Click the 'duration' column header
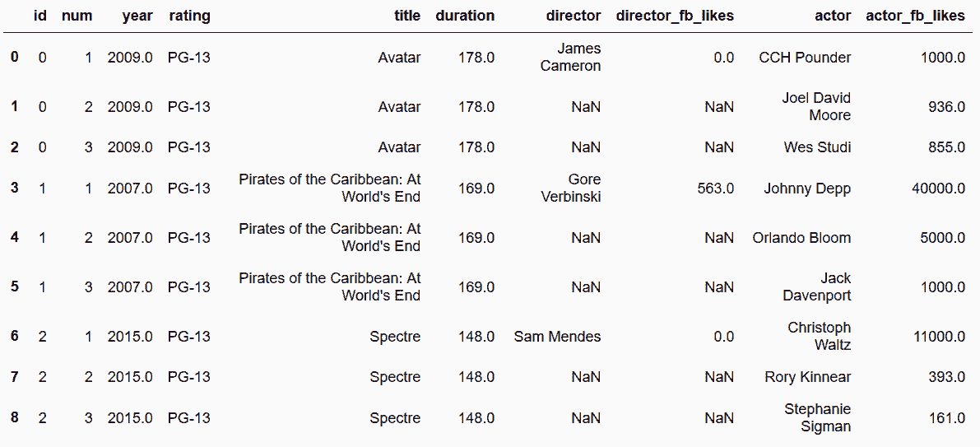 465,17
